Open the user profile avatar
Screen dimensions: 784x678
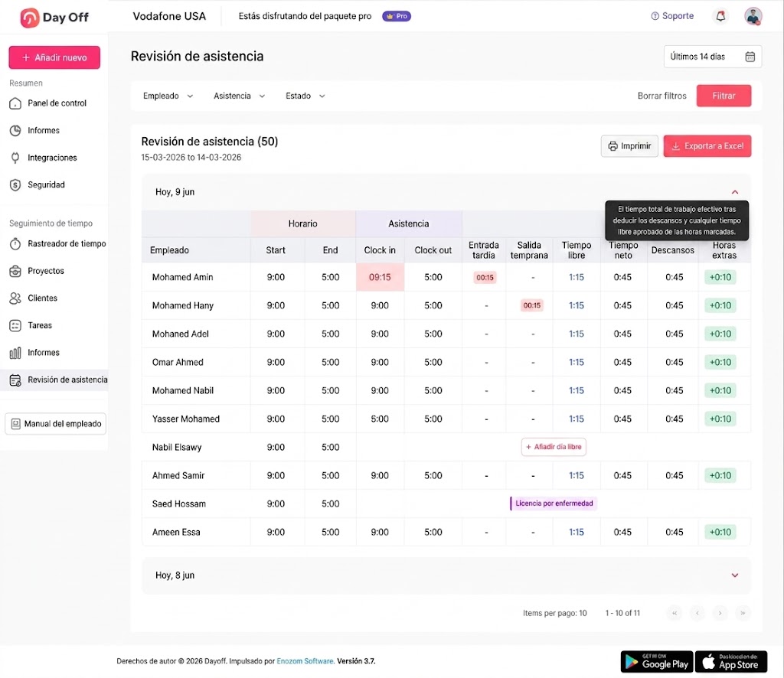[753, 17]
